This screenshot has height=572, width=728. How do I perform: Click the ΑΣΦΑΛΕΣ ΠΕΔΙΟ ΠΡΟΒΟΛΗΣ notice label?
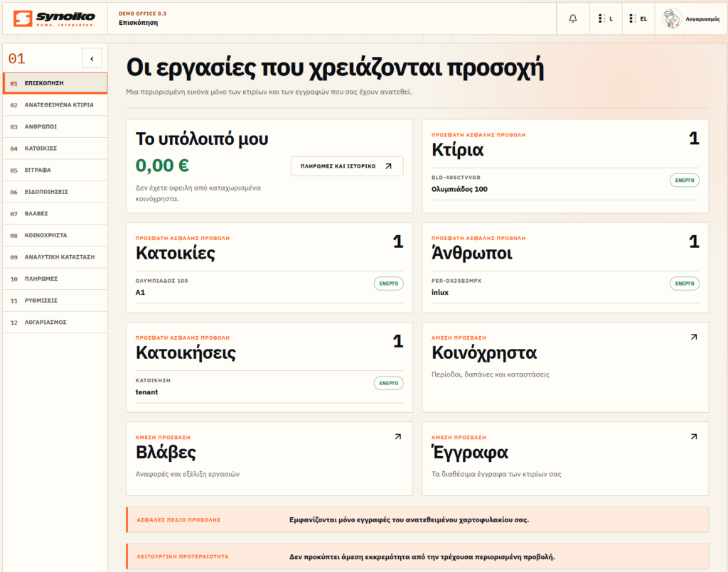pos(178,520)
